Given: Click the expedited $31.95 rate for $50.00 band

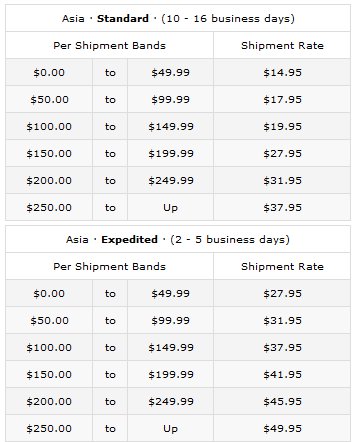Looking at the screenshot, I should pos(282,320).
